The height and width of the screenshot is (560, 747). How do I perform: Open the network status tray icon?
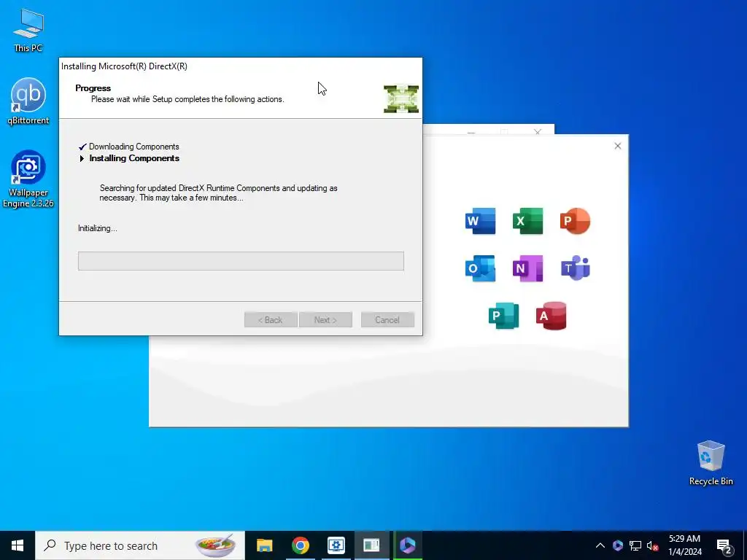pos(635,545)
